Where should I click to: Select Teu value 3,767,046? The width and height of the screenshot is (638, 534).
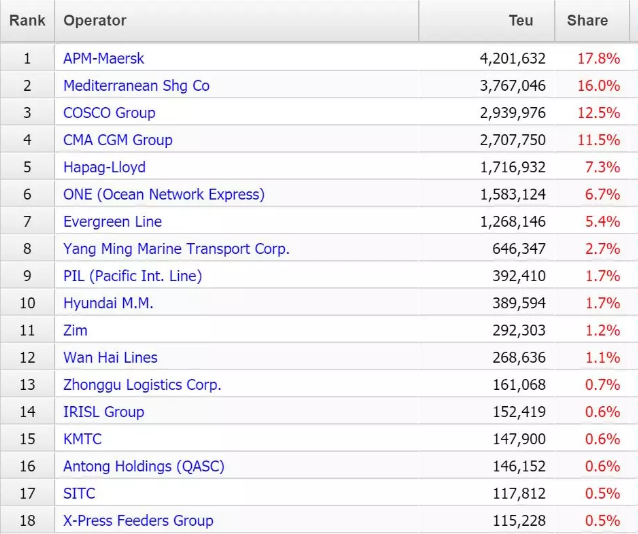512,86
